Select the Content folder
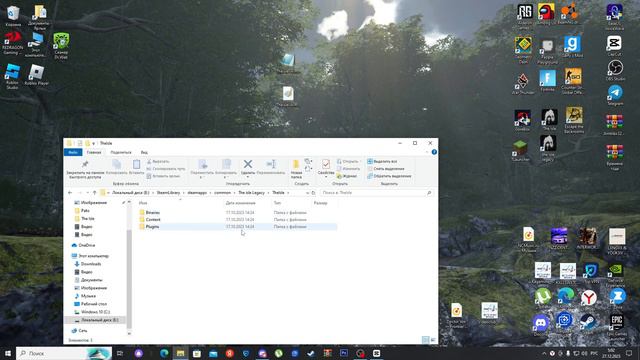Screen dimensions: 640x360 (x=153, y=220)
